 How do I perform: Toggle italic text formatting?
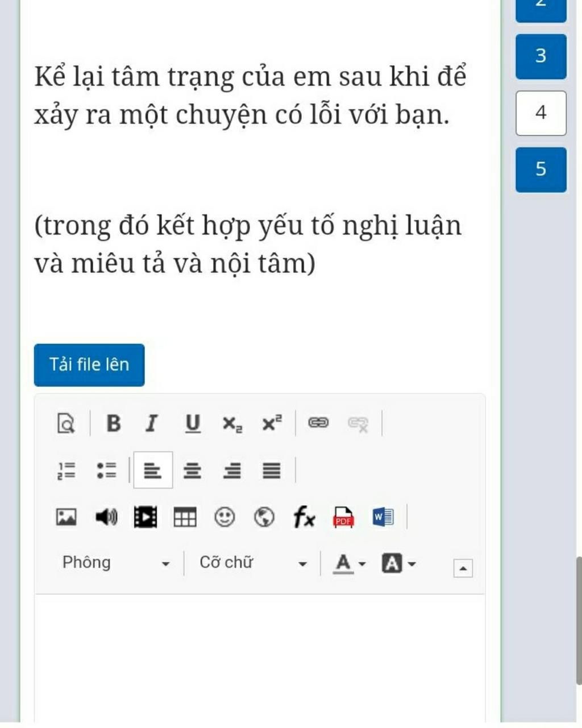[152, 423]
